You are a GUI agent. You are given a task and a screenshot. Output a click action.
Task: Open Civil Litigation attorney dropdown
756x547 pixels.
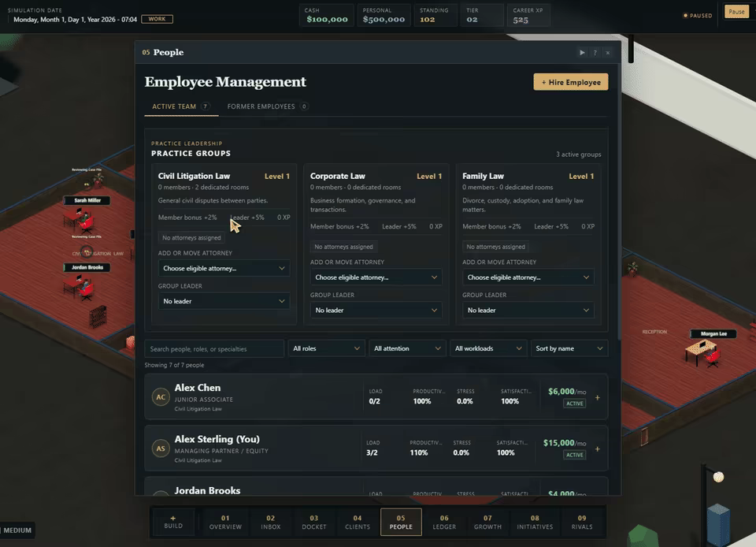[x=224, y=268]
